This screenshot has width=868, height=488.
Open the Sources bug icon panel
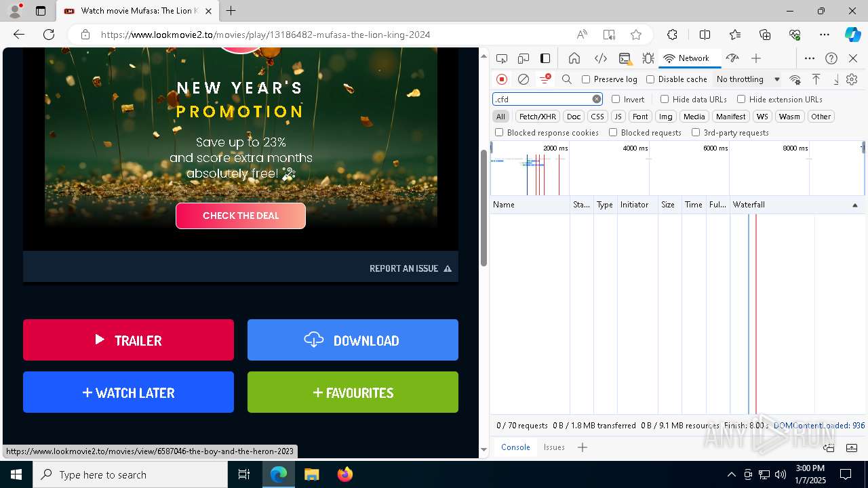click(x=648, y=58)
